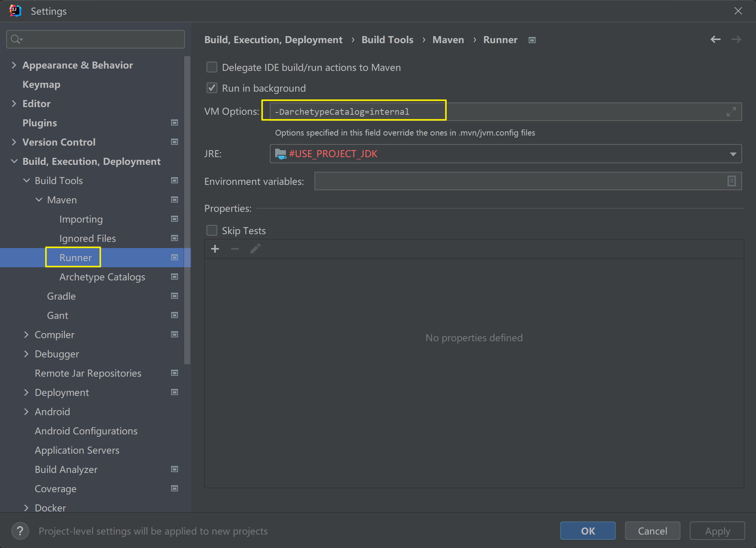Click the Cancel button
756x548 pixels.
click(652, 531)
